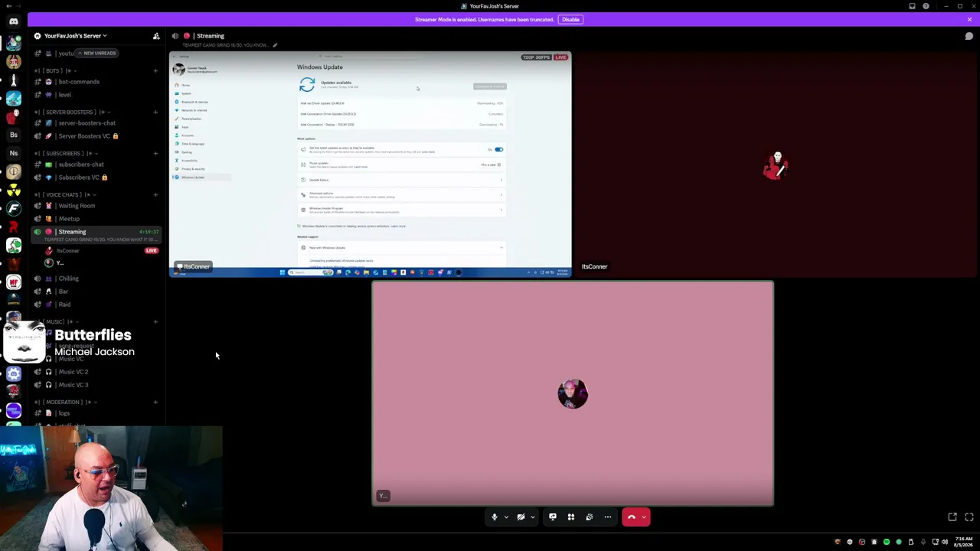Open the taskbar clock and date

[965, 542]
